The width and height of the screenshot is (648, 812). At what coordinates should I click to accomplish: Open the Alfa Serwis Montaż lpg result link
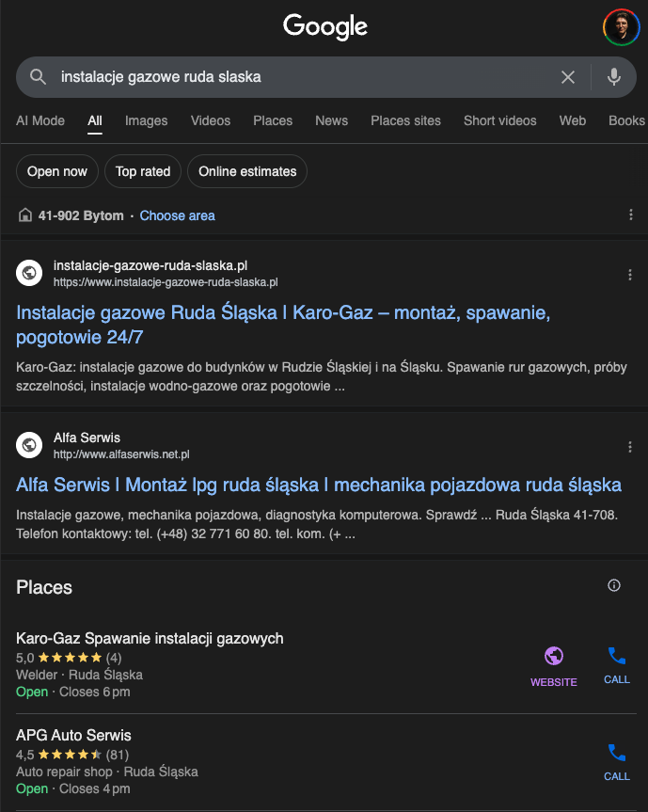tap(319, 484)
